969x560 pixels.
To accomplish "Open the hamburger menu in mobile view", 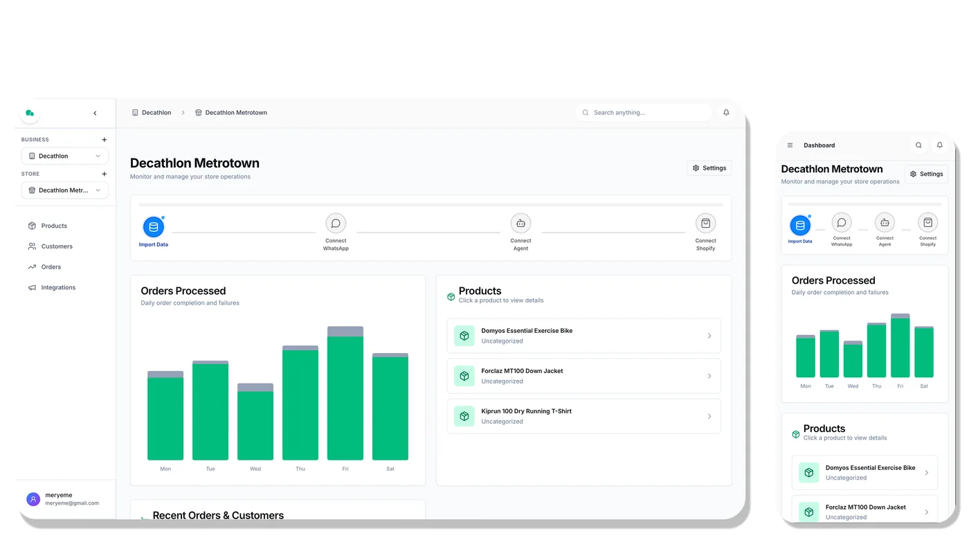I will click(x=790, y=145).
